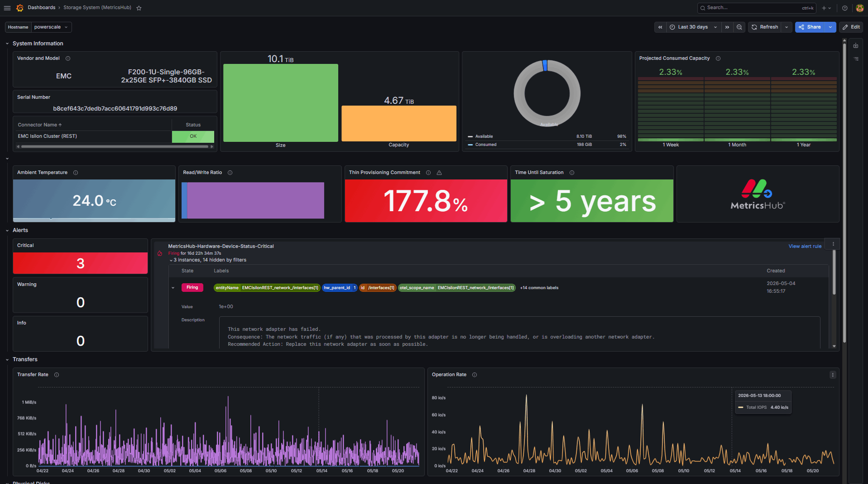Open the outline icon in right sidebar

pos(856,59)
